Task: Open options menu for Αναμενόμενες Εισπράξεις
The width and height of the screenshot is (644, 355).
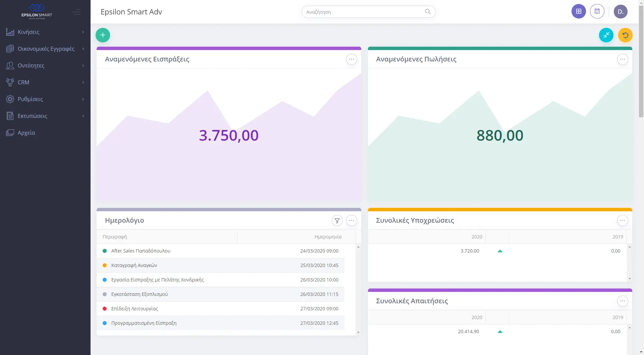Action: coord(352,59)
